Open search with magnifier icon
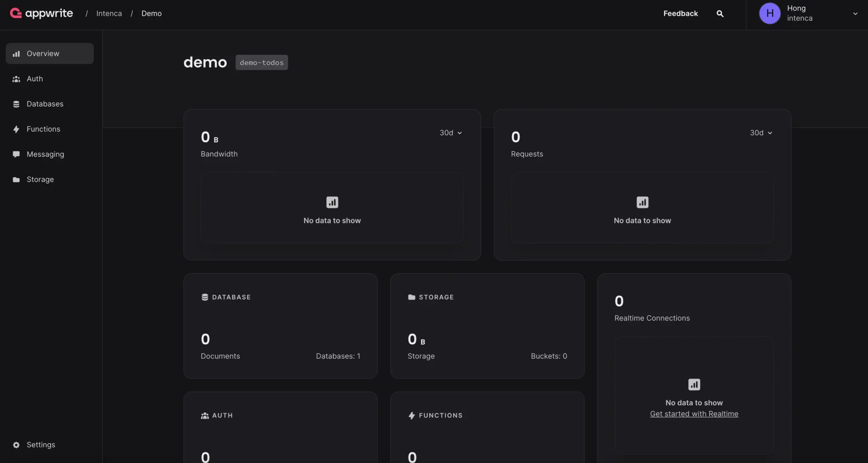This screenshot has width=868, height=463. click(x=720, y=14)
